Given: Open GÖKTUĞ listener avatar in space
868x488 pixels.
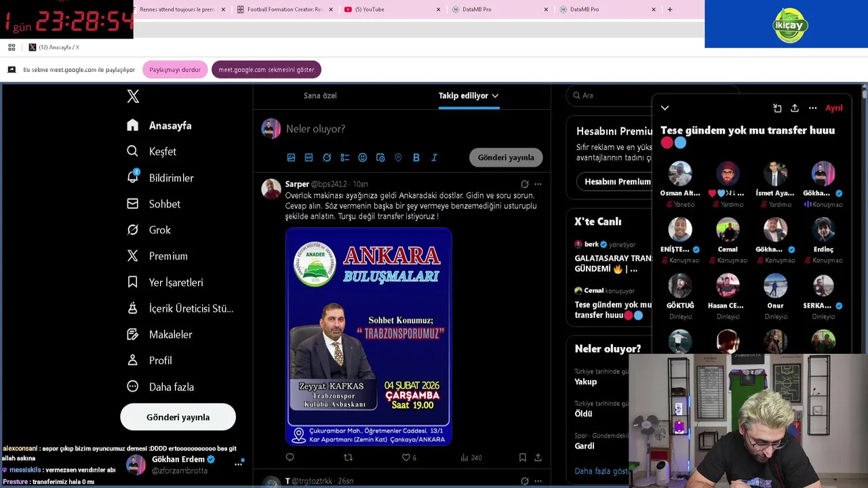Looking at the screenshot, I should [x=680, y=286].
